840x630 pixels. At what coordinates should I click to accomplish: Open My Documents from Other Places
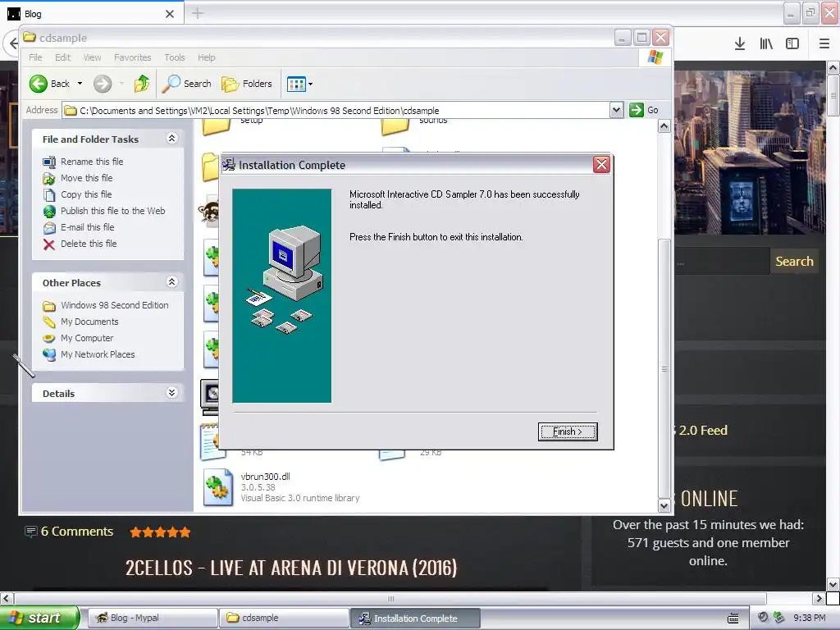[89, 322]
